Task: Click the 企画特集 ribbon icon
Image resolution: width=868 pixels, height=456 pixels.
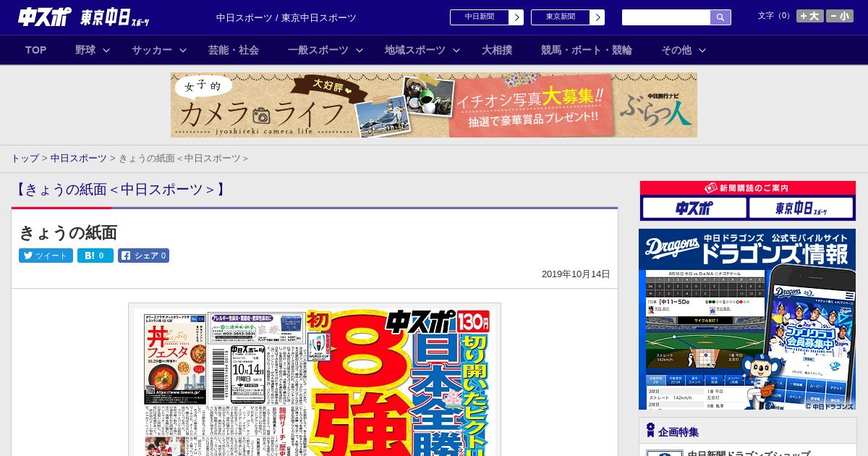Action: click(650, 431)
